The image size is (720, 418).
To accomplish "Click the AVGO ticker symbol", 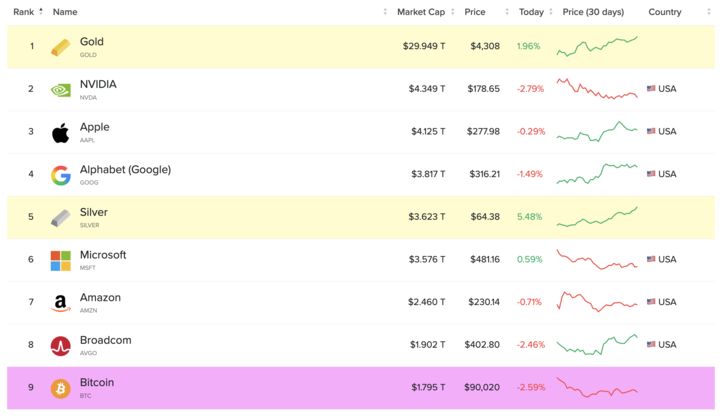I will tap(89, 353).
